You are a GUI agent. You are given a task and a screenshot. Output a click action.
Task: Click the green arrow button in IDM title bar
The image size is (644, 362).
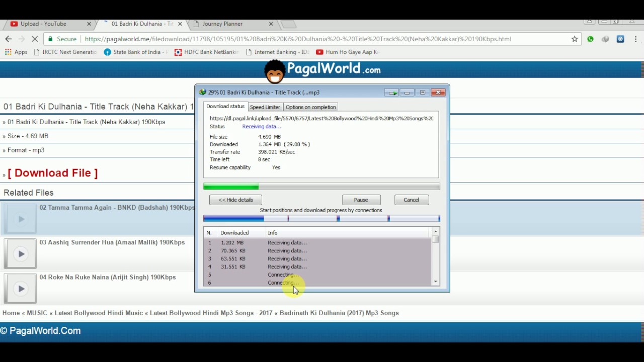tap(391, 93)
